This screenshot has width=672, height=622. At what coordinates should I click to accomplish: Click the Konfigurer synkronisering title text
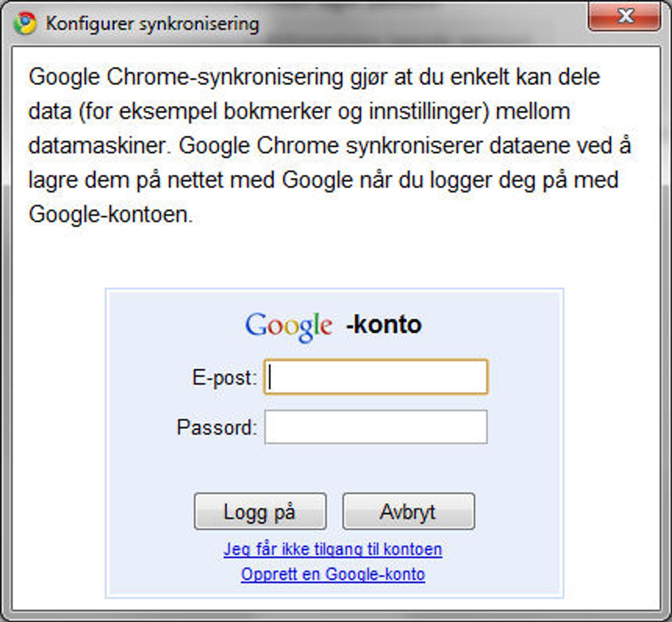click(153, 24)
